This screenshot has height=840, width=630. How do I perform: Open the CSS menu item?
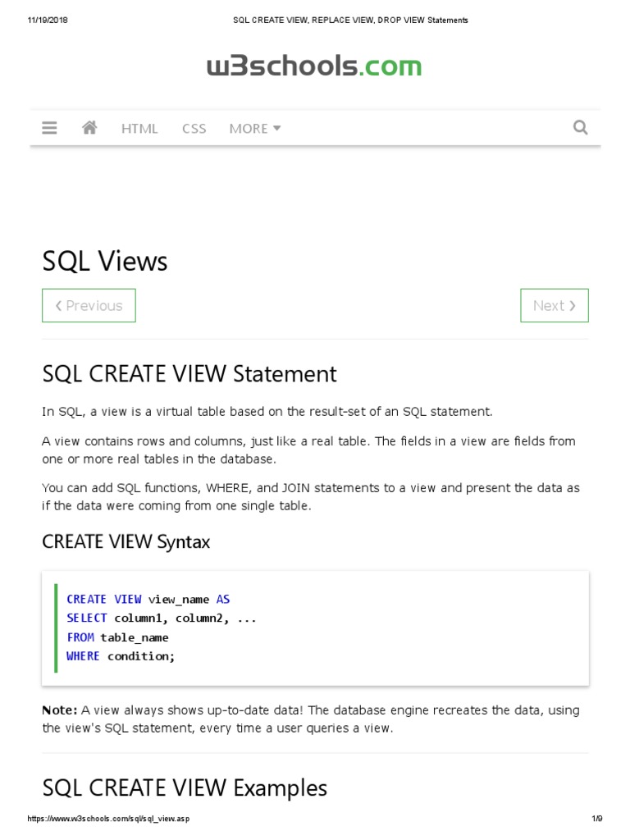click(x=194, y=129)
